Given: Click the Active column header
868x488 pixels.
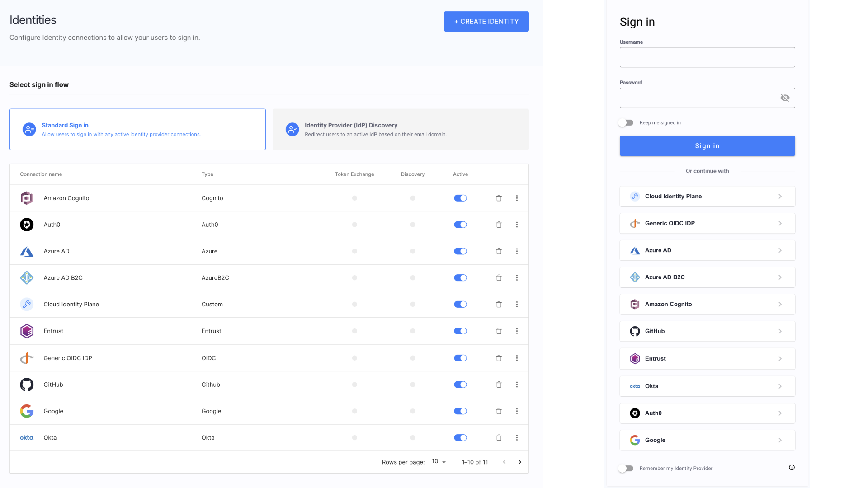Looking at the screenshot, I should (x=460, y=174).
